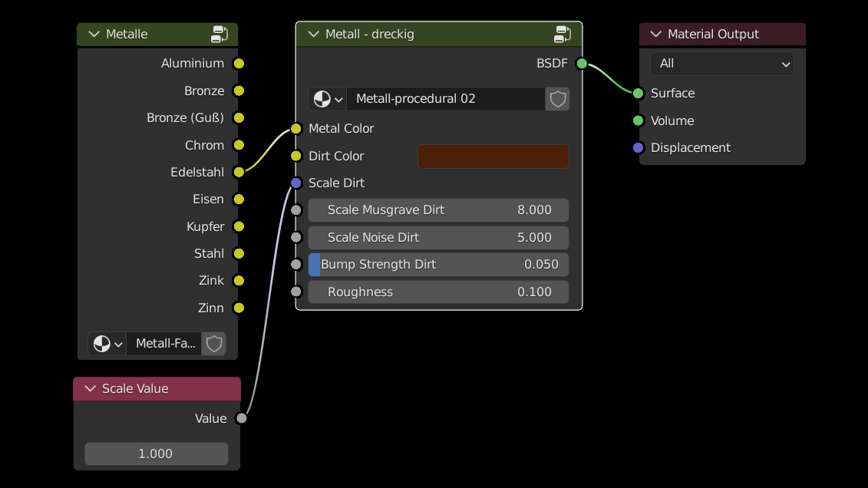
Task: Toggle fake user shield in Metalle node
Action: coord(214,344)
